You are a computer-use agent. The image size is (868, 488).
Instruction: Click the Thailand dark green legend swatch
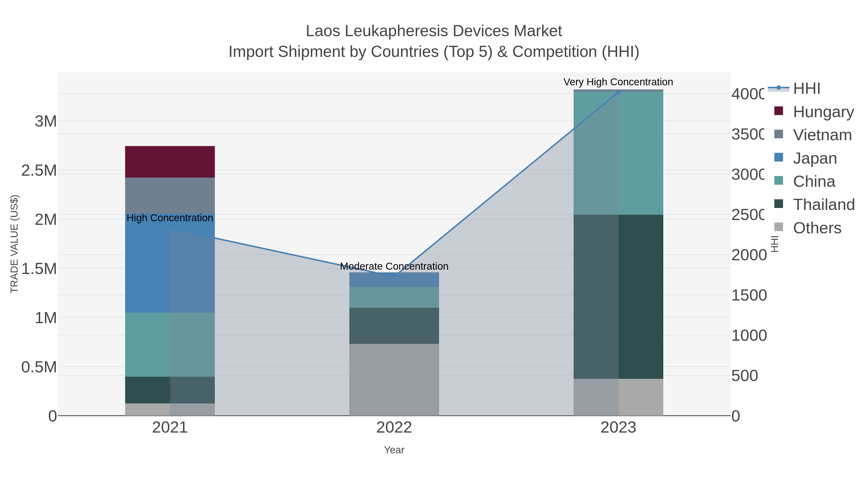779,204
